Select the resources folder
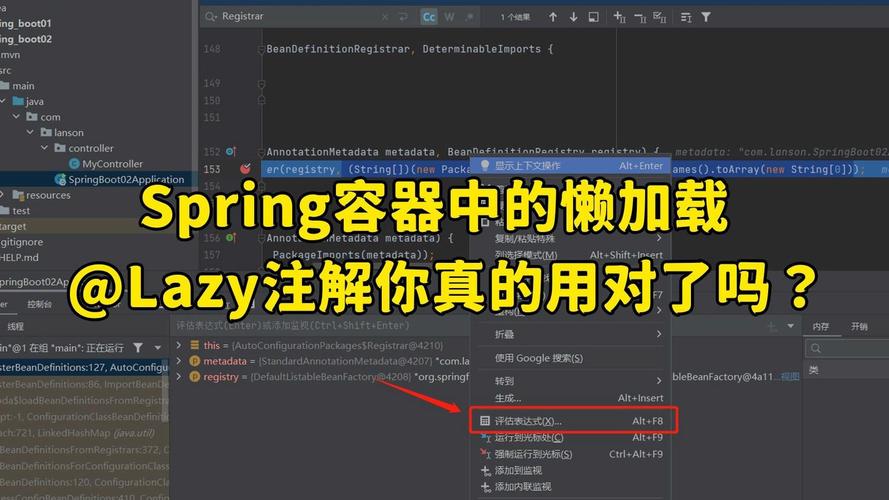Image resolution: width=889 pixels, height=500 pixels. 42,195
